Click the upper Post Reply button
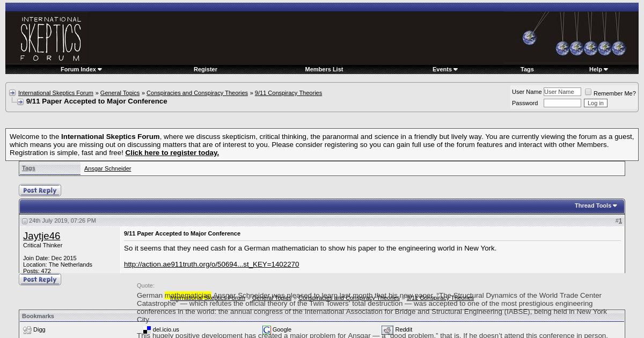 (40, 190)
